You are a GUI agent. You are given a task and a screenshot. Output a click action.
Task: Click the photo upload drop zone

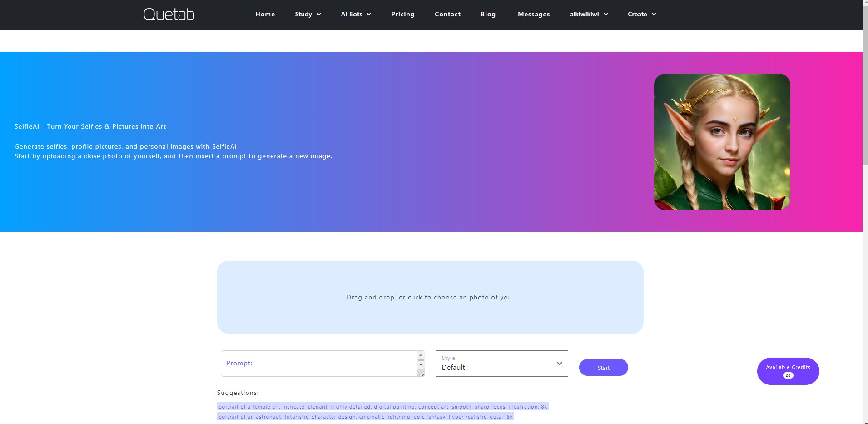(x=430, y=297)
